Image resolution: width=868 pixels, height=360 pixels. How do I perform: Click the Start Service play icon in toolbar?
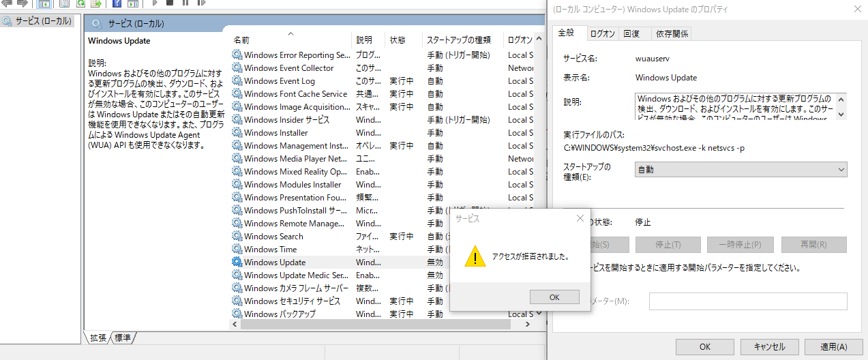click(x=155, y=3)
